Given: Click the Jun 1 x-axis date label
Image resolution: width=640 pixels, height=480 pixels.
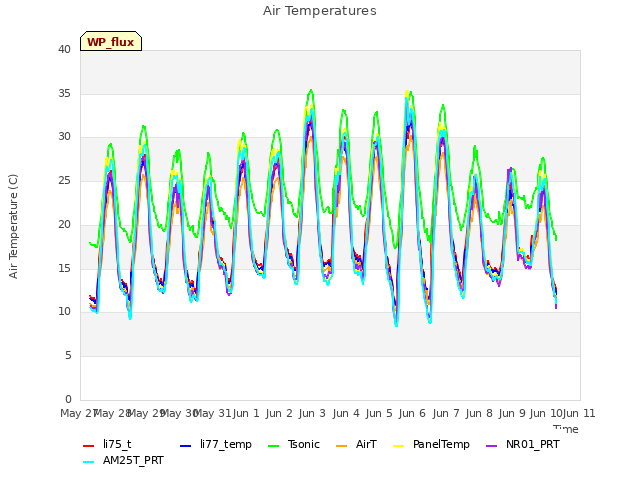Looking at the screenshot, I should point(246,413).
